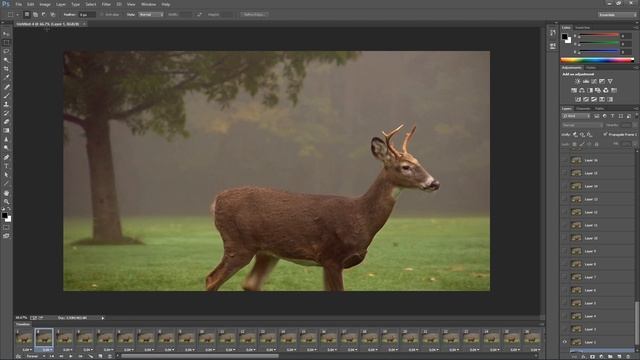Select the Eraser tool
The height and width of the screenshot is (360, 640).
point(6,122)
